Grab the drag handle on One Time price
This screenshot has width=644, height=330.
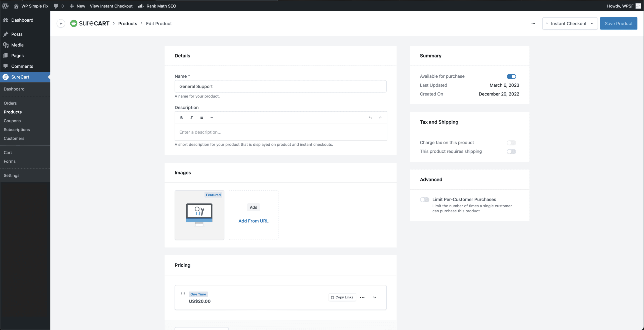click(x=183, y=294)
